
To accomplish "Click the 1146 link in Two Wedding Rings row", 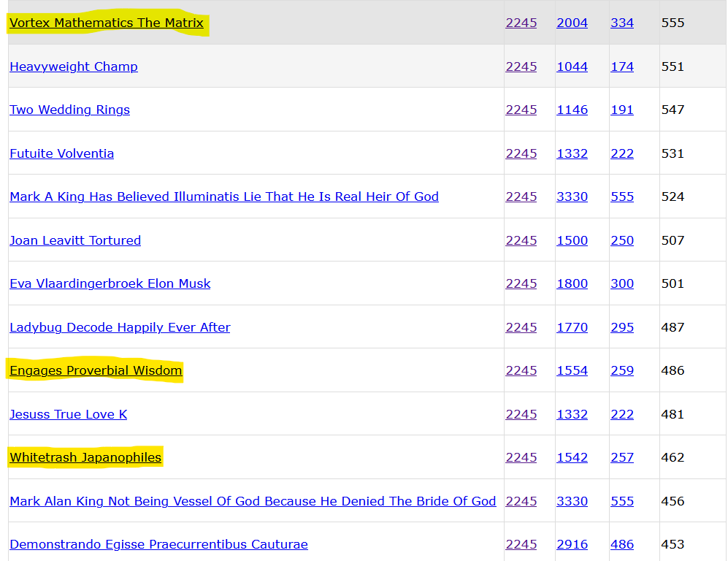I will [x=572, y=110].
